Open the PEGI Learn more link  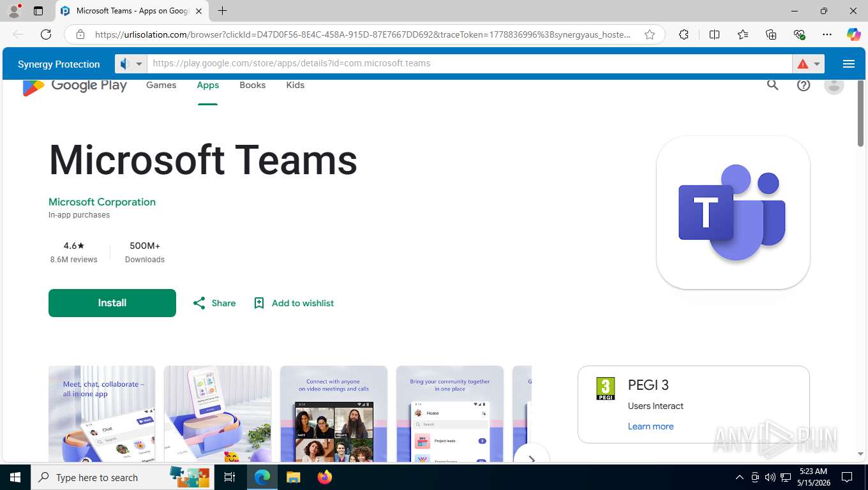coord(650,426)
